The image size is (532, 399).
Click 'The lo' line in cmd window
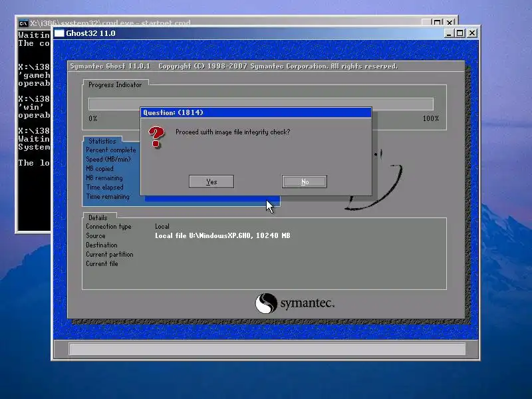click(34, 163)
